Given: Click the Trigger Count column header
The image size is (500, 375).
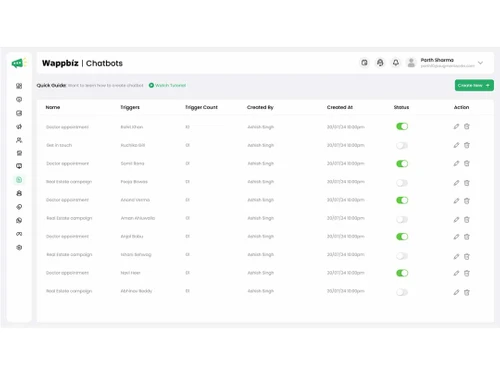Looking at the screenshot, I should (x=201, y=107).
